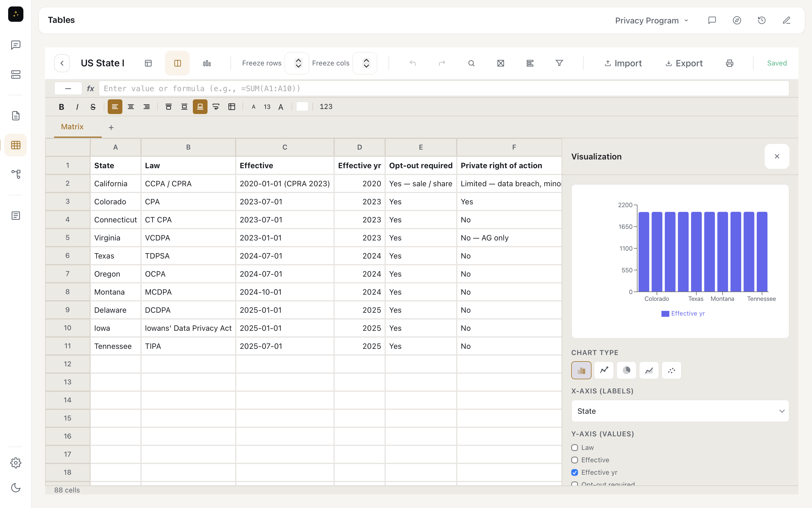Click the redo arrow
Viewport: 812px width, 508px height.
coord(442,63)
